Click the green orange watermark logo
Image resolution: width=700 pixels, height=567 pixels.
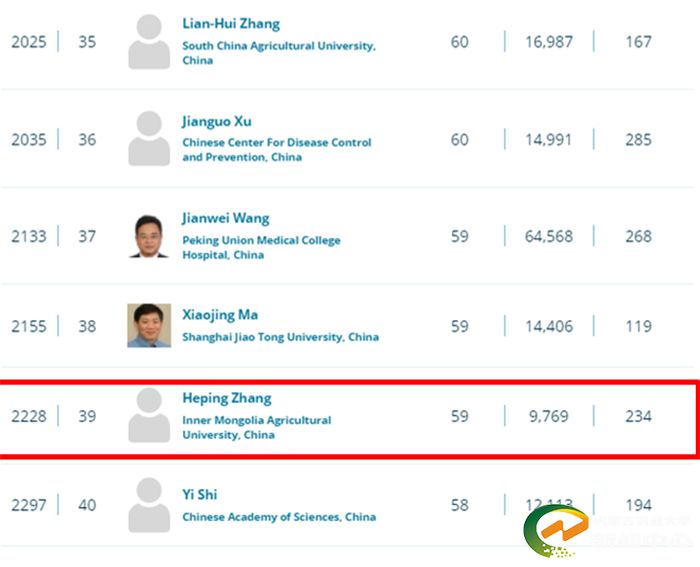(556, 531)
